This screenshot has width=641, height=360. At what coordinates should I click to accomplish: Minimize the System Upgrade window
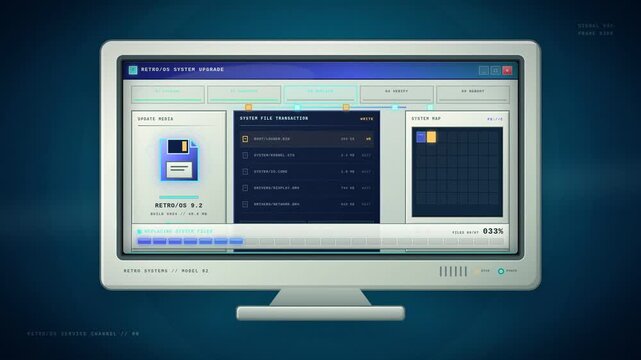[x=484, y=70]
